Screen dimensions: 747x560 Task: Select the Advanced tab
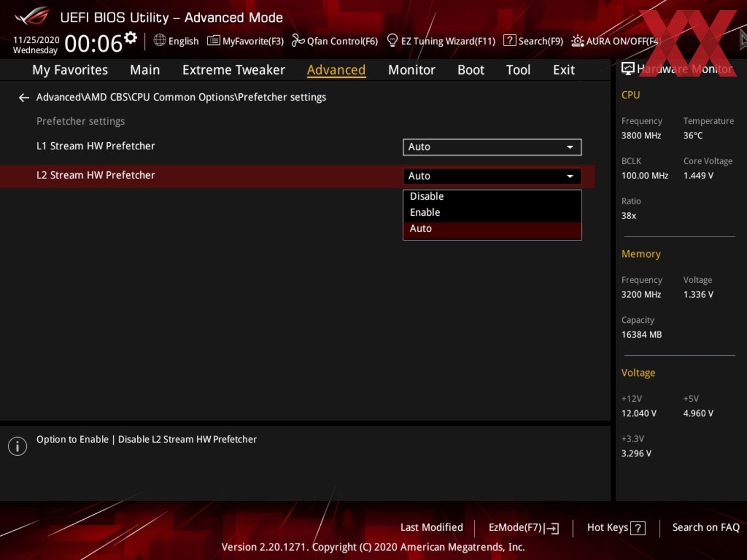(x=336, y=70)
